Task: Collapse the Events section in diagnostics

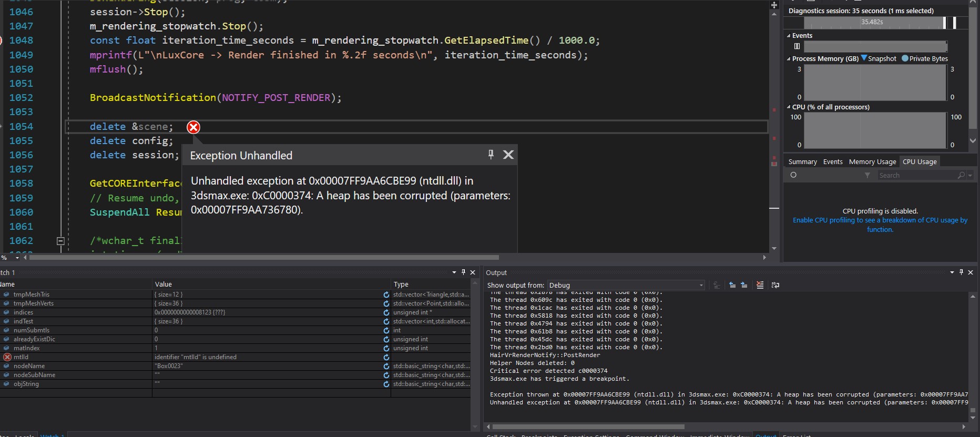Action: point(789,36)
